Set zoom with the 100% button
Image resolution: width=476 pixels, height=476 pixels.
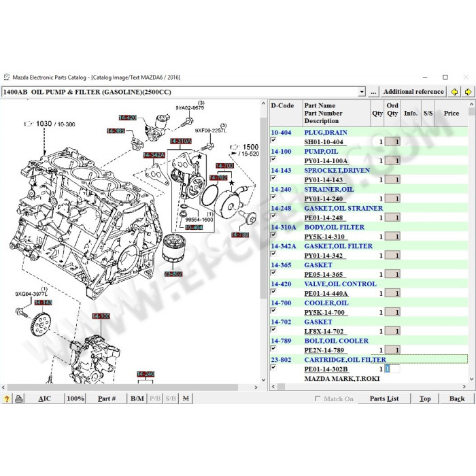click(x=75, y=398)
